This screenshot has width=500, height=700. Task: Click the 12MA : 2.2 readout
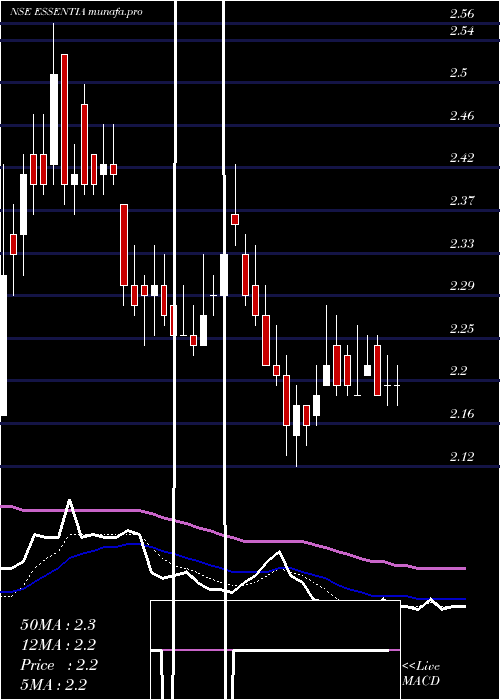[58, 645]
